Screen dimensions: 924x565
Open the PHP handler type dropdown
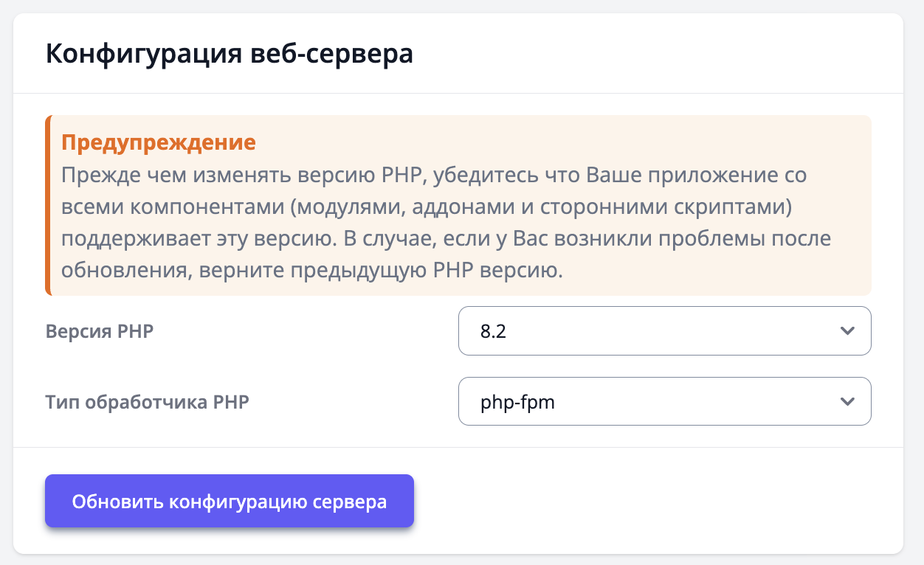(664, 402)
